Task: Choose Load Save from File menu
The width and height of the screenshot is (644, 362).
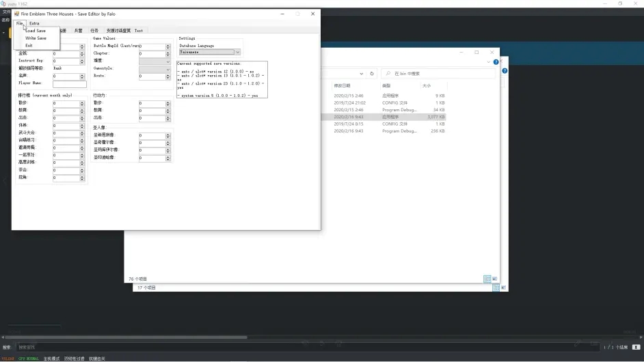Action: click(36, 31)
